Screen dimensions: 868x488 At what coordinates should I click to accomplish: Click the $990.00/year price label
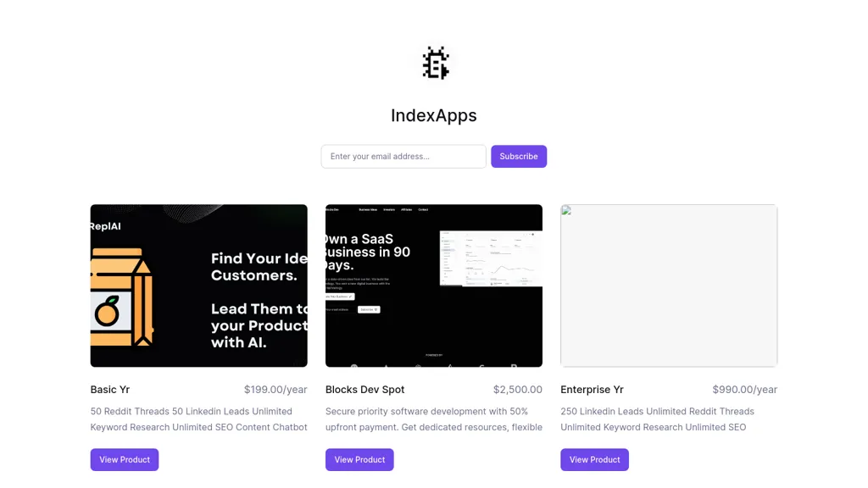coord(744,390)
